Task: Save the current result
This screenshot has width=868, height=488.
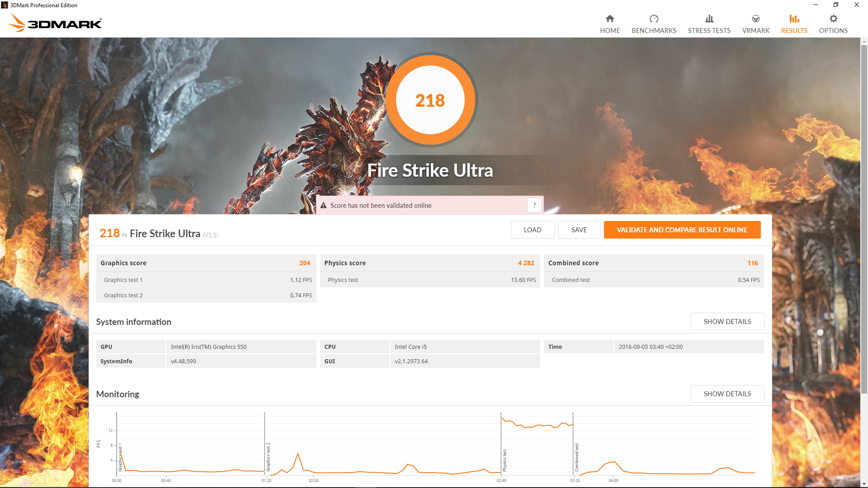Action: 579,230
